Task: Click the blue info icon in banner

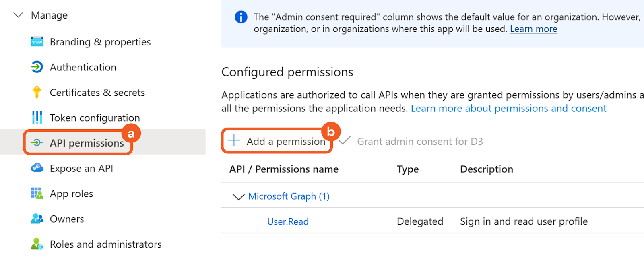Action: [x=241, y=17]
